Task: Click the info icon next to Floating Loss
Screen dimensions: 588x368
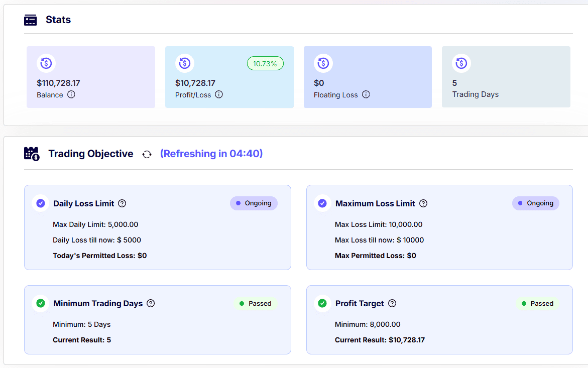Action: pos(366,95)
